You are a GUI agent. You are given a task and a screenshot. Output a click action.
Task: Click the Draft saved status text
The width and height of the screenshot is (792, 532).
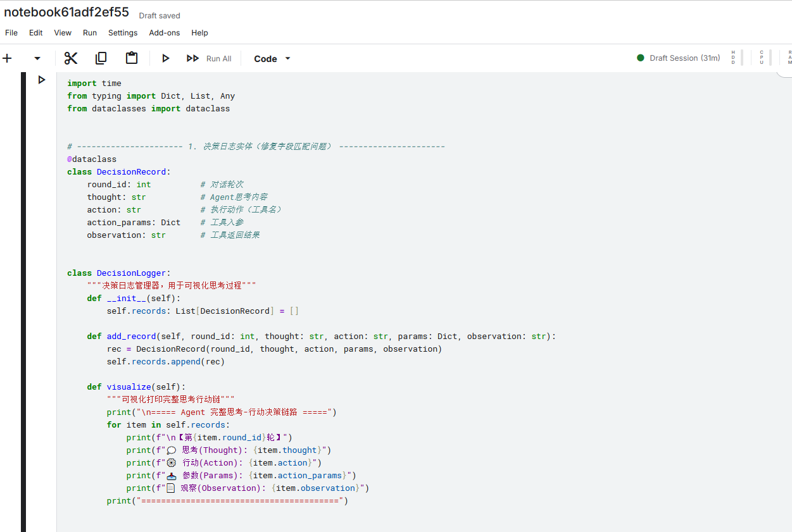160,16
